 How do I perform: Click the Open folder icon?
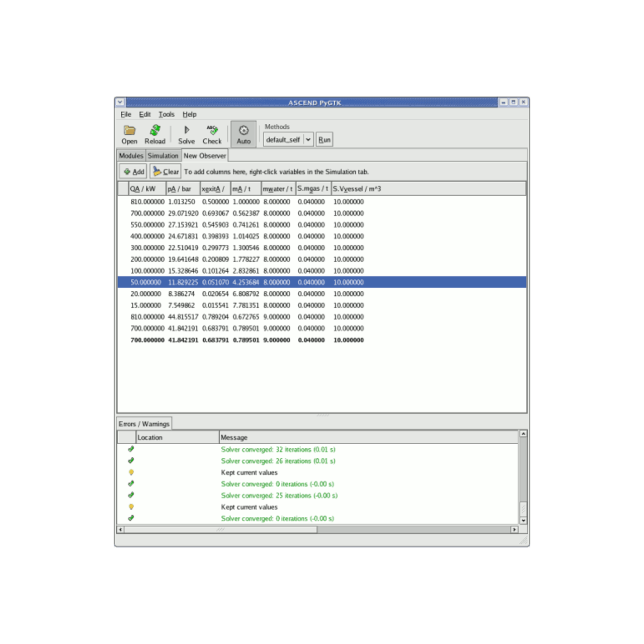pyautogui.click(x=129, y=131)
